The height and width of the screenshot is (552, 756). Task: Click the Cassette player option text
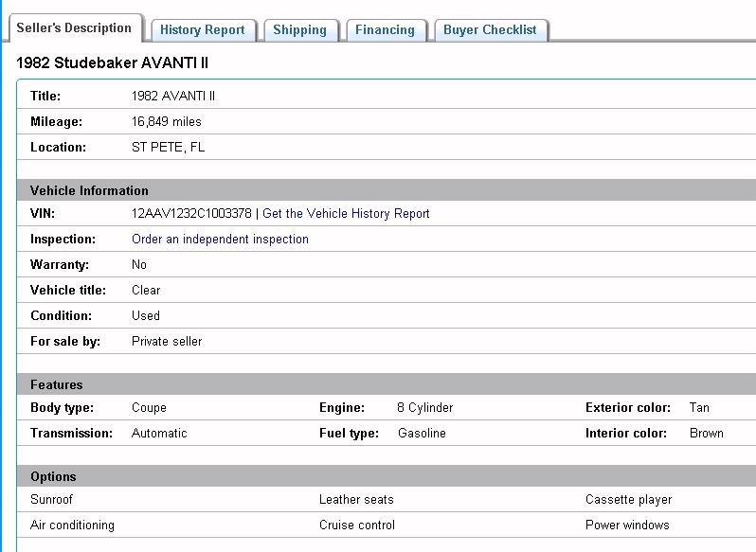pyautogui.click(x=628, y=500)
